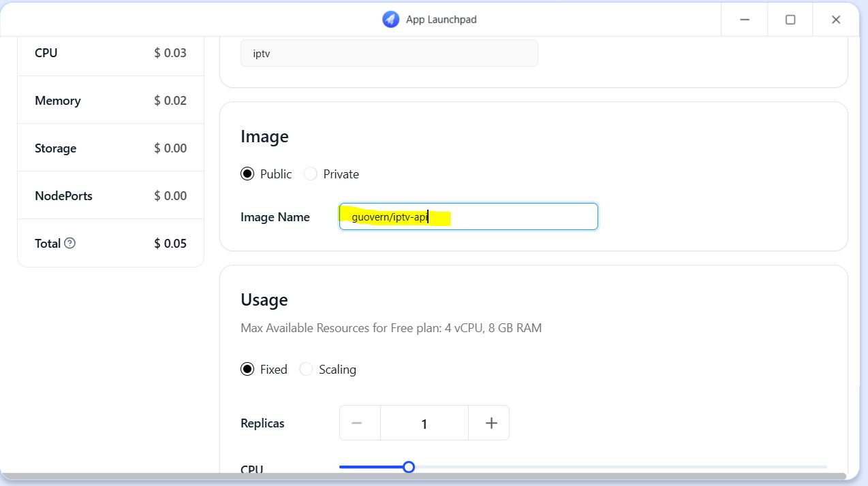
Task: Choose the Private image option
Action: [x=311, y=174]
